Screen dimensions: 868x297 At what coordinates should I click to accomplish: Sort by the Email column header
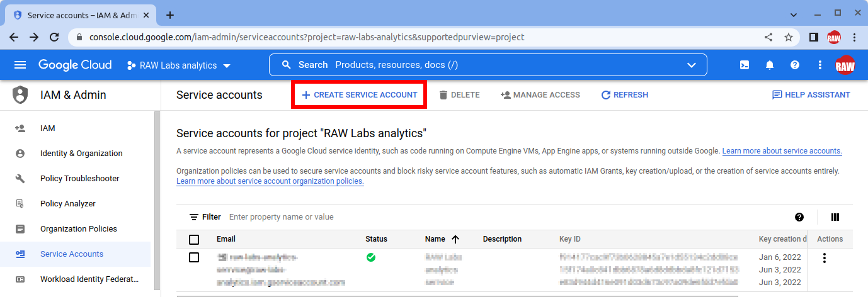[x=226, y=239]
